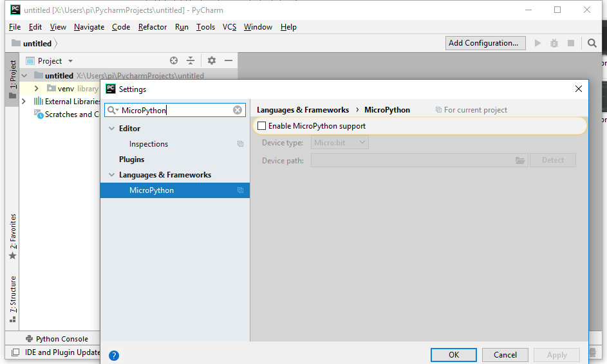
Task: Clear the settings search field with X icon
Action: pyautogui.click(x=238, y=110)
